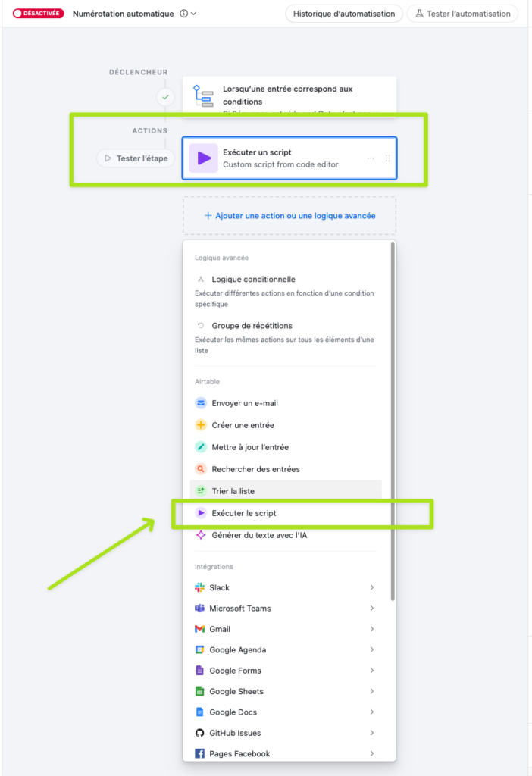532x776 pixels.
Task: Click the purple play icon on script action
Action: tap(203, 158)
